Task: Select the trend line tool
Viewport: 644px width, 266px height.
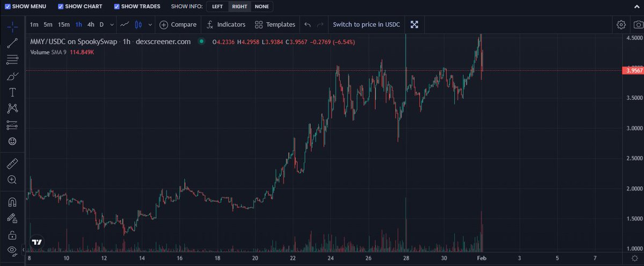Action: [x=12, y=43]
